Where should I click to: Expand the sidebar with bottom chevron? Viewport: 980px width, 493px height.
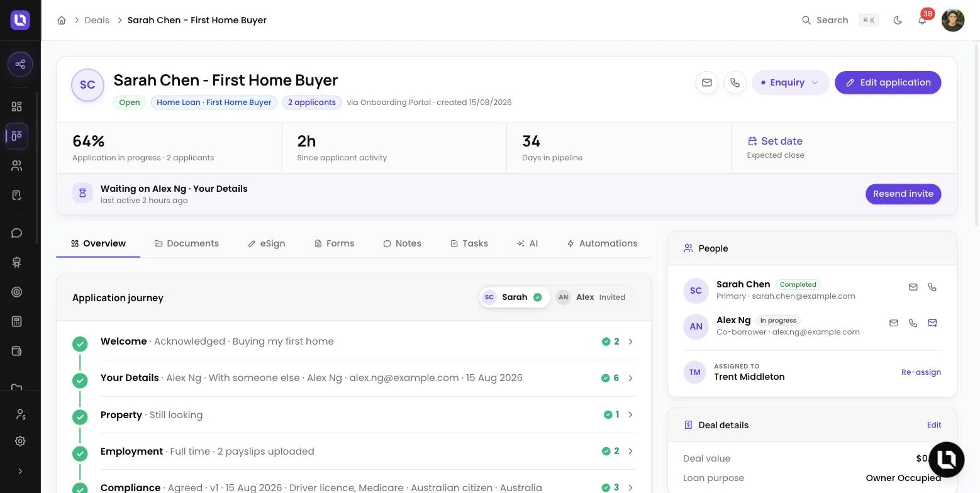(x=20, y=471)
